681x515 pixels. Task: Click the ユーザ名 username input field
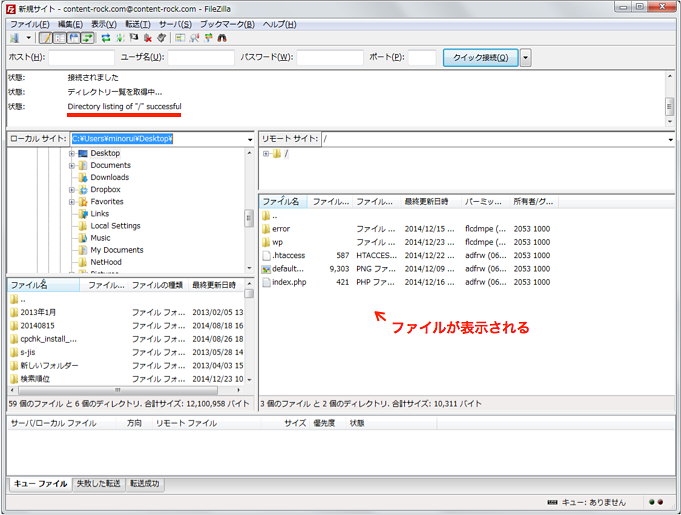[x=201, y=57]
